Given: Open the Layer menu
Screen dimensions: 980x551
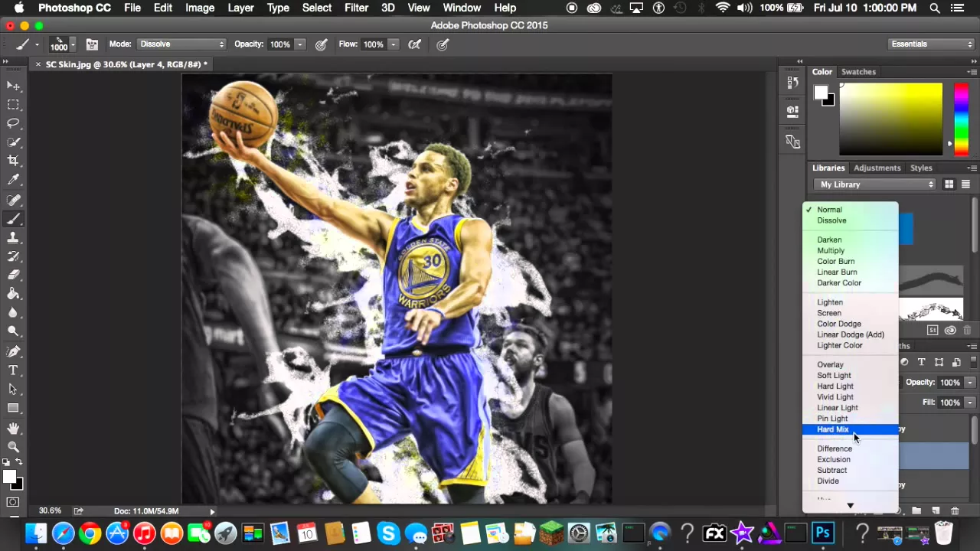Looking at the screenshot, I should tap(240, 8).
